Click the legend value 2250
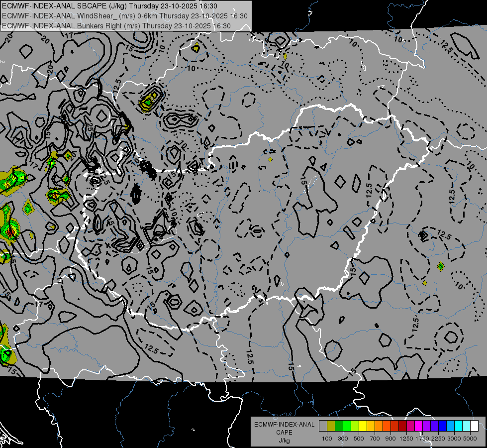487x448 pixels. (x=438, y=439)
